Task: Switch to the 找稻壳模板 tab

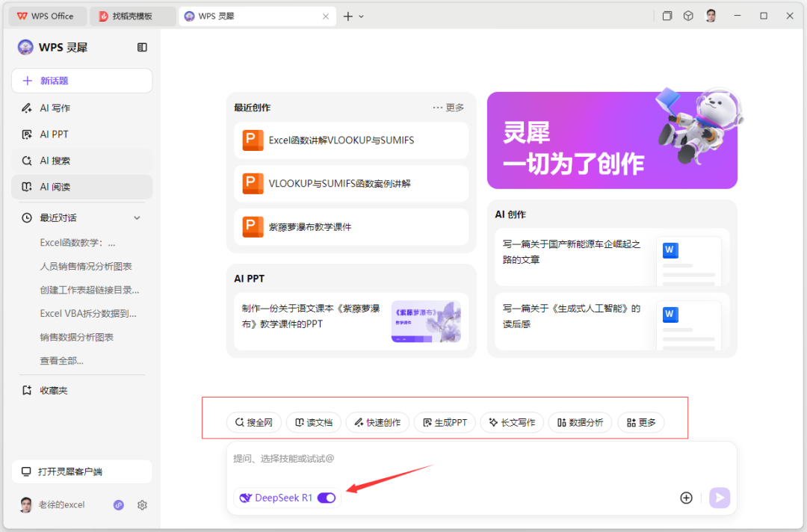Action: 133,16
